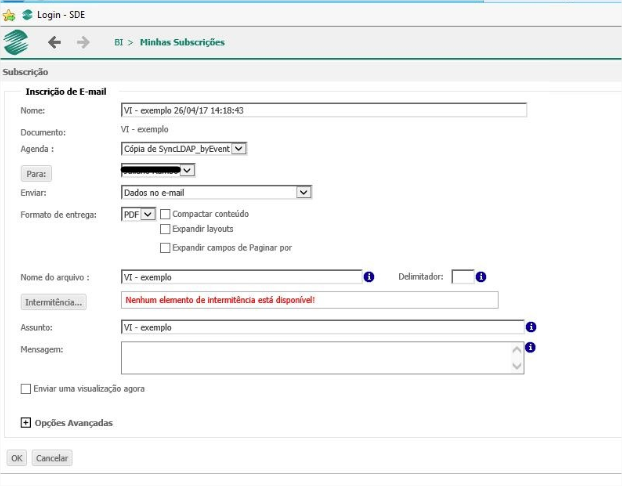Click the 'Agenda :' label
622x486 pixels.
point(37,149)
